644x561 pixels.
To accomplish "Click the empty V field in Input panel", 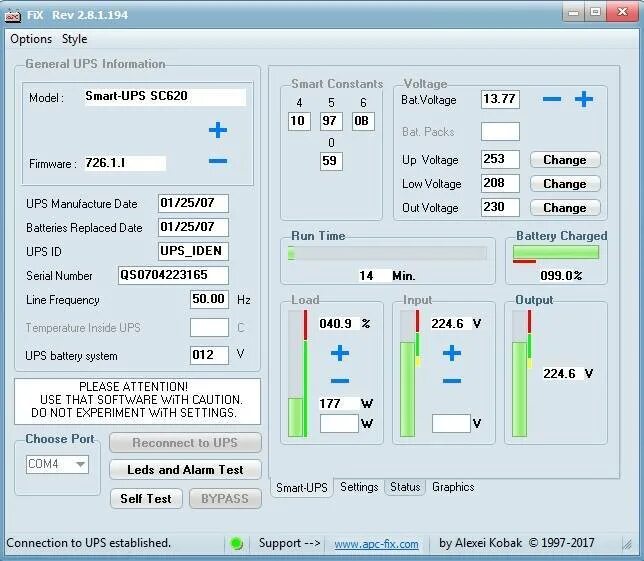I will pyautogui.click(x=451, y=423).
